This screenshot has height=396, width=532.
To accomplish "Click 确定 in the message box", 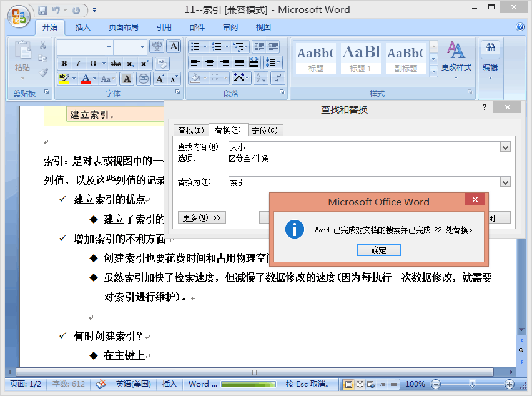I will pos(378,250).
